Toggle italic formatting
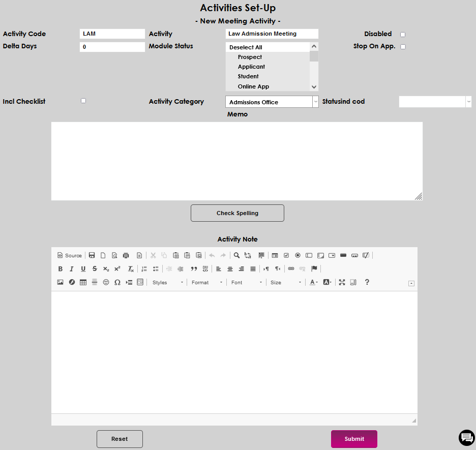This screenshot has height=450, width=476. 72,269
